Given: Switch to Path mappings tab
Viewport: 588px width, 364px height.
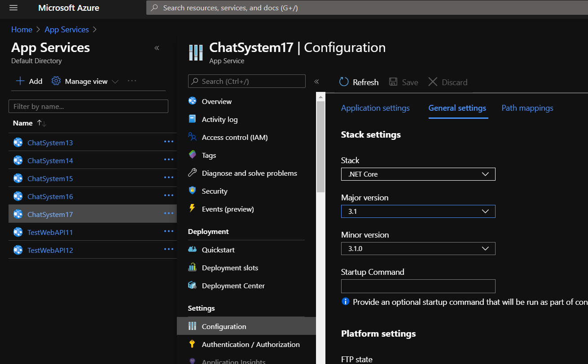Looking at the screenshot, I should click(x=527, y=108).
